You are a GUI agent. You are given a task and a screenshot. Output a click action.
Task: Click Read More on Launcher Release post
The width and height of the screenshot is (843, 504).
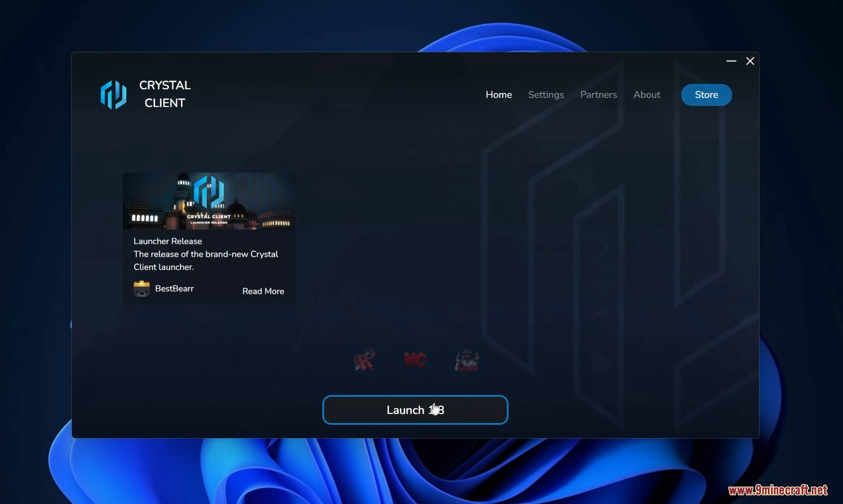pos(262,291)
